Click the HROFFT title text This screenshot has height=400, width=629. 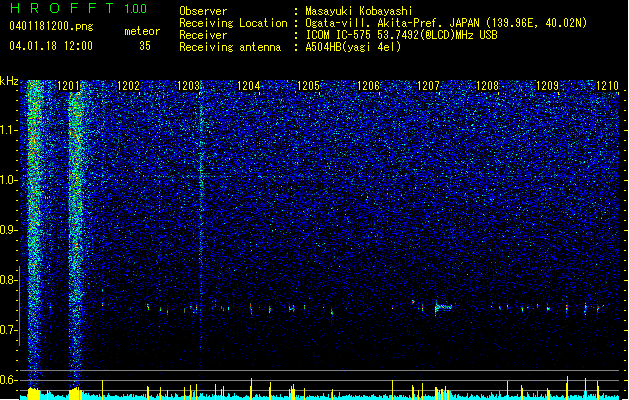tap(62, 8)
